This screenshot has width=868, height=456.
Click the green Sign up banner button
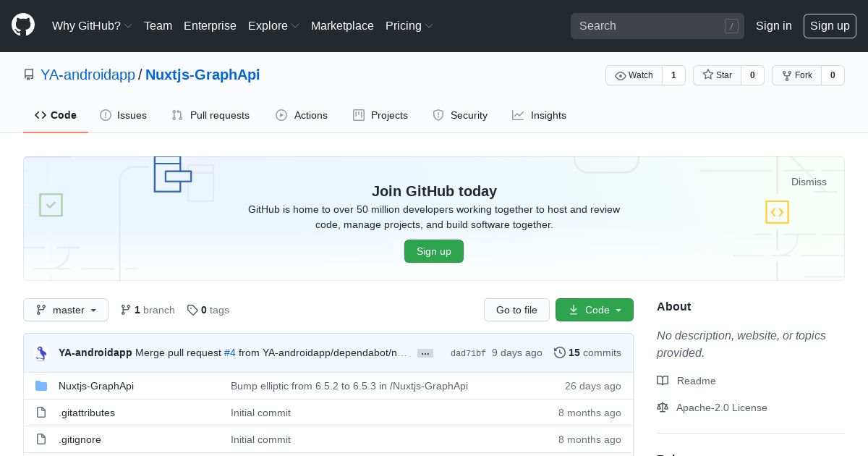coord(434,251)
